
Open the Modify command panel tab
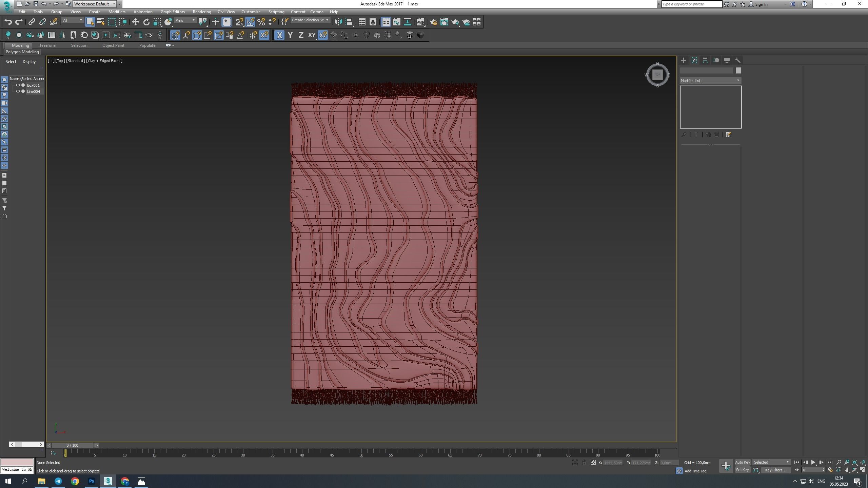(694, 60)
